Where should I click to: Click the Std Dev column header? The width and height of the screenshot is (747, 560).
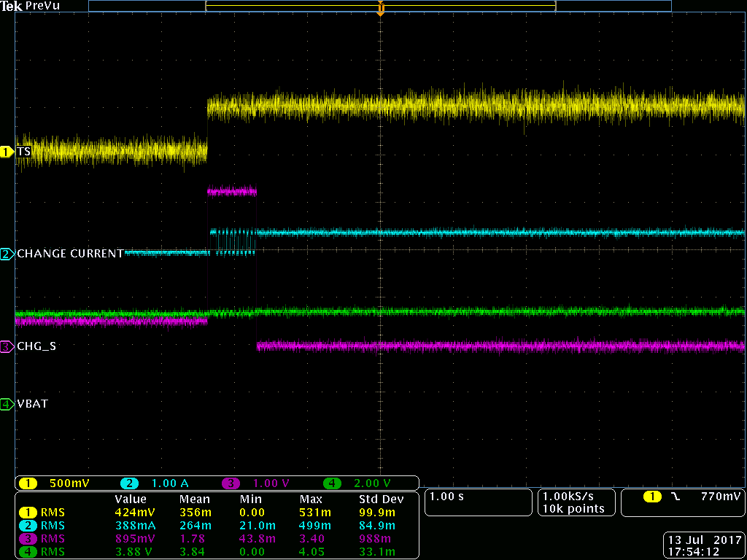pos(381,499)
